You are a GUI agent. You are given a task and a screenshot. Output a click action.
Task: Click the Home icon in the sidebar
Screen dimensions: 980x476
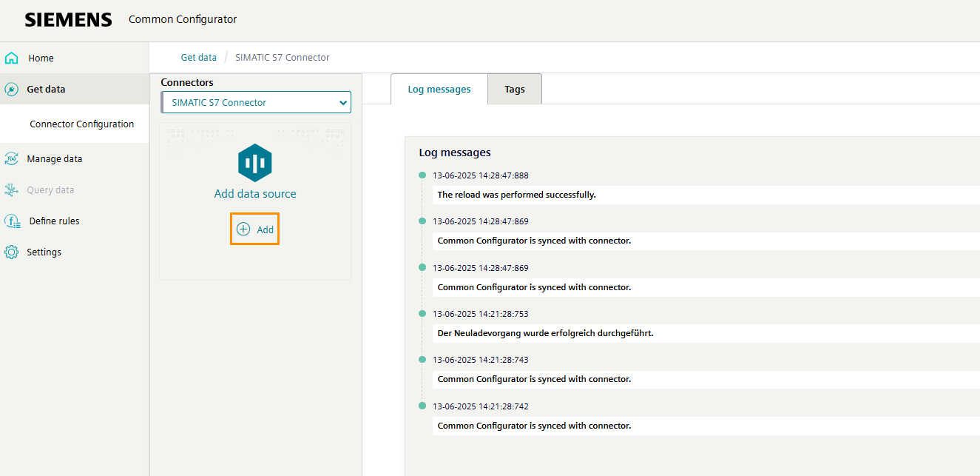tap(13, 57)
